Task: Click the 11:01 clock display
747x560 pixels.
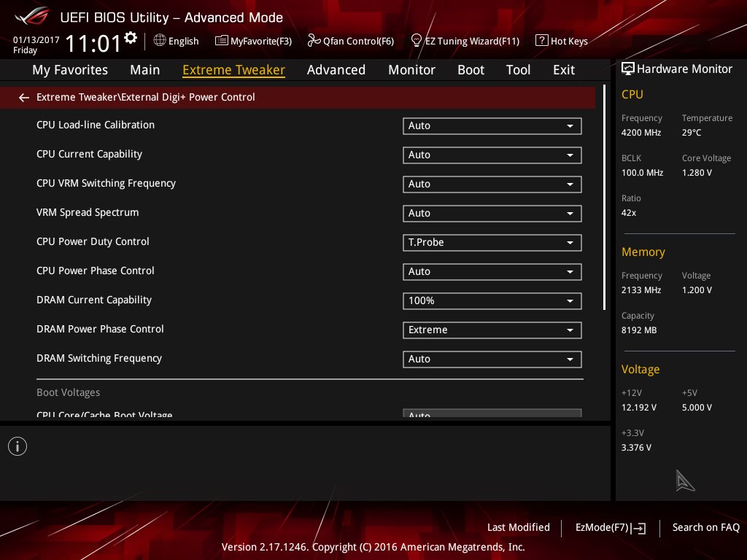Action: 93,43
